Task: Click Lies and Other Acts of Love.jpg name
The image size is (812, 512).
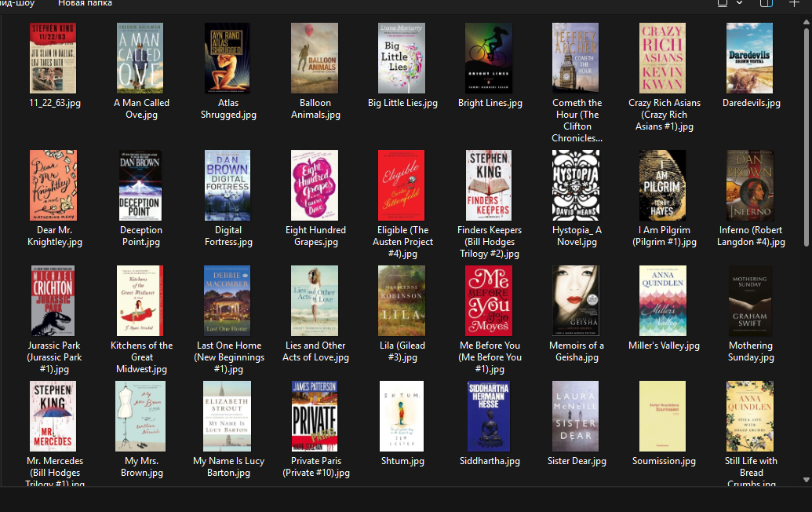Action: pos(315,351)
